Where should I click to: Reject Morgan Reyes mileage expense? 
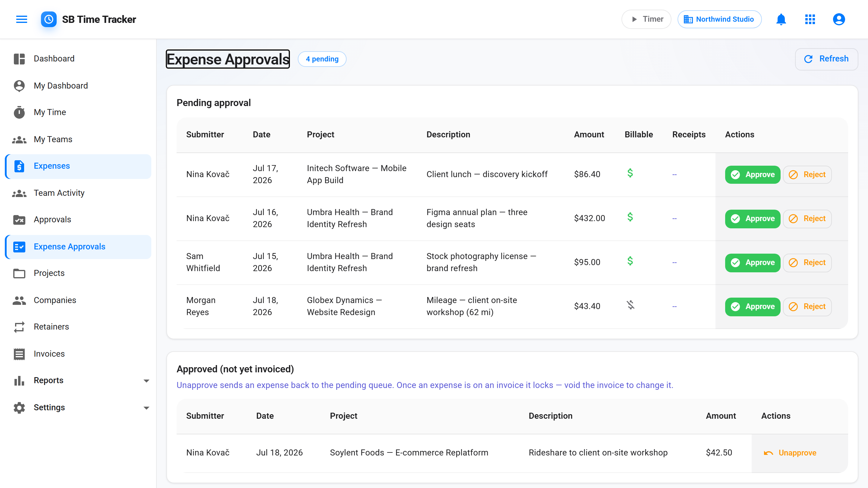807,306
